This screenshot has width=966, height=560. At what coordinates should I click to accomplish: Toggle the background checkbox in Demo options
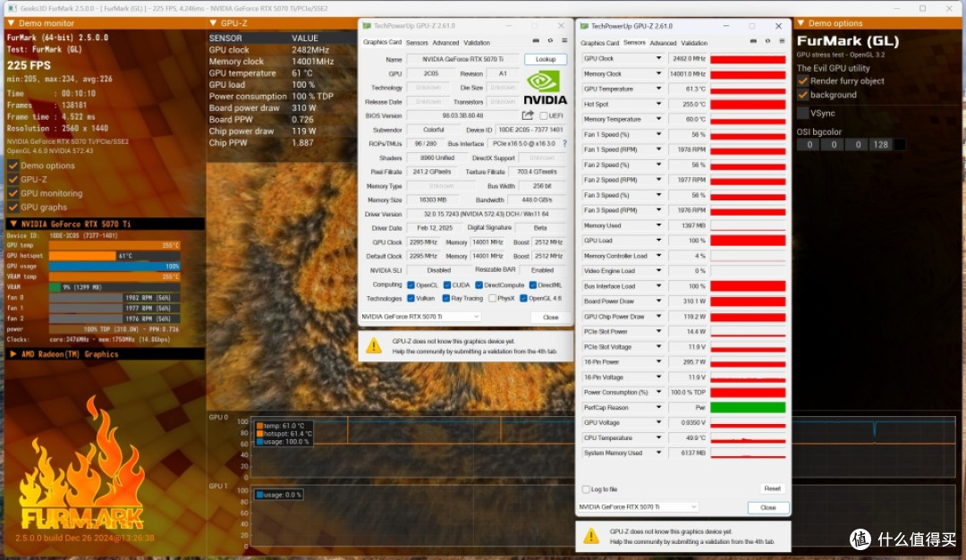pyautogui.click(x=802, y=95)
